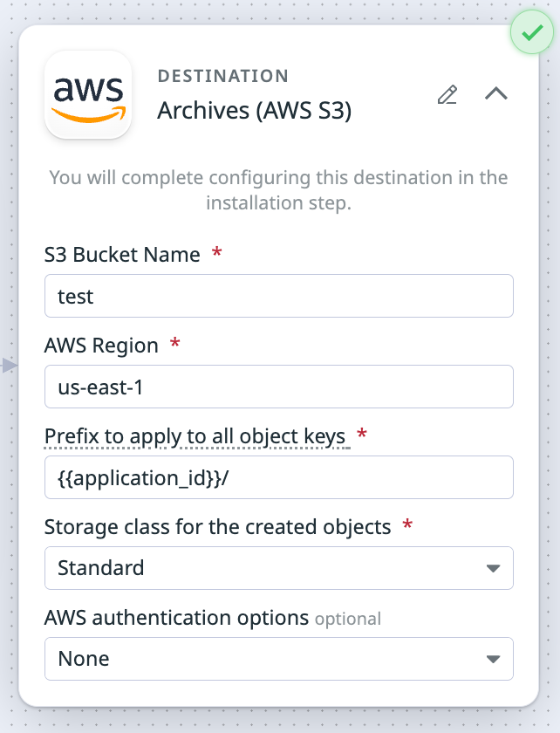Click the green checkmark status badge
Viewport: 560px width, 733px height.
[532, 32]
